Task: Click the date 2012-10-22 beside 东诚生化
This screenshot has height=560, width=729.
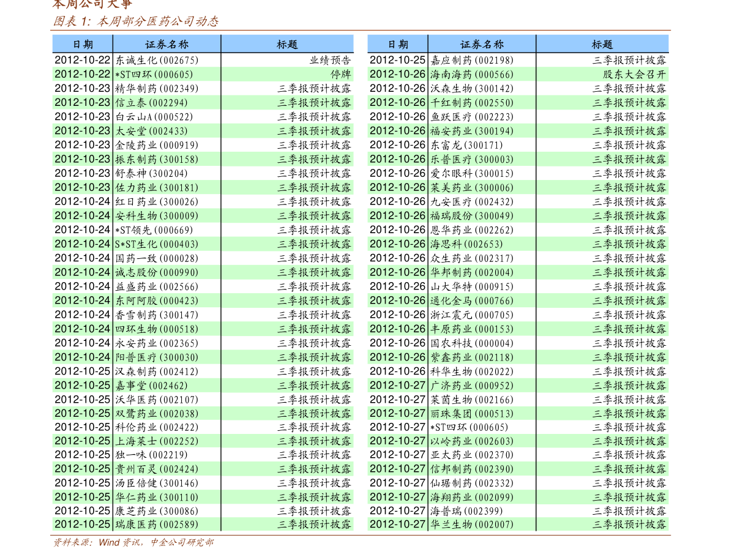Action: 83,60
